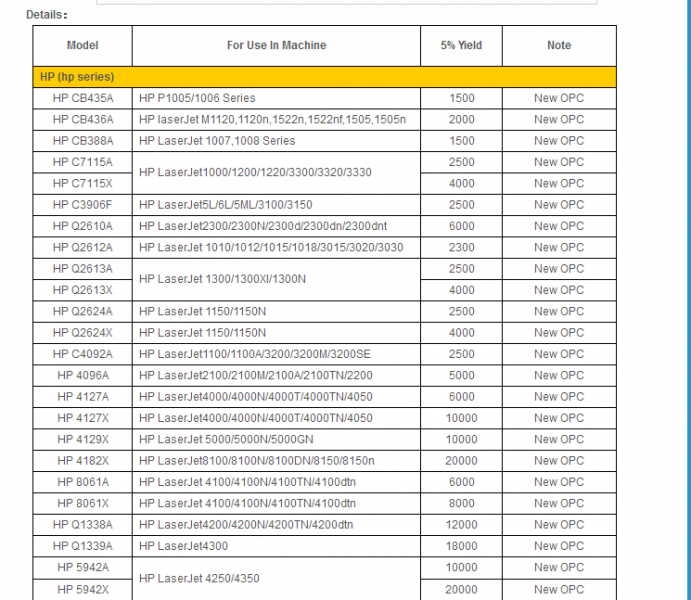The image size is (691, 600).
Task: Select the HP Q2613X model cell
Action: click(83, 290)
